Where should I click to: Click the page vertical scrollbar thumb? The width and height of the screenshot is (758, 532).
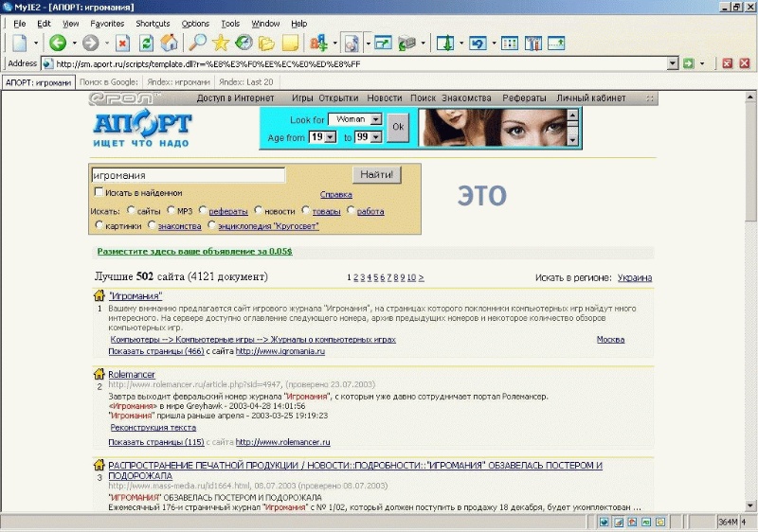[x=750, y=162]
